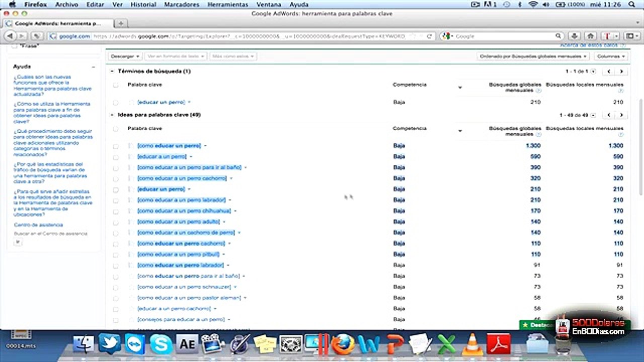
Task: Open the Wi-Fi status menu
Action: (533, 5)
